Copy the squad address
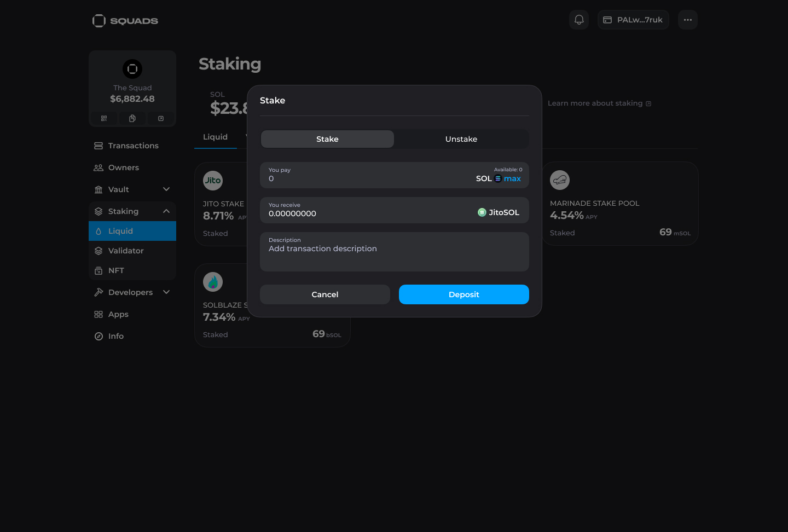This screenshot has height=532, width=788. (x=132, y=118)
